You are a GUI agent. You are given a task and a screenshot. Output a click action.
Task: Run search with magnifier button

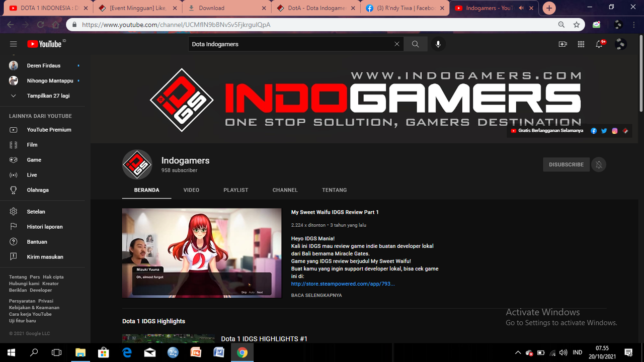[415, 44]
